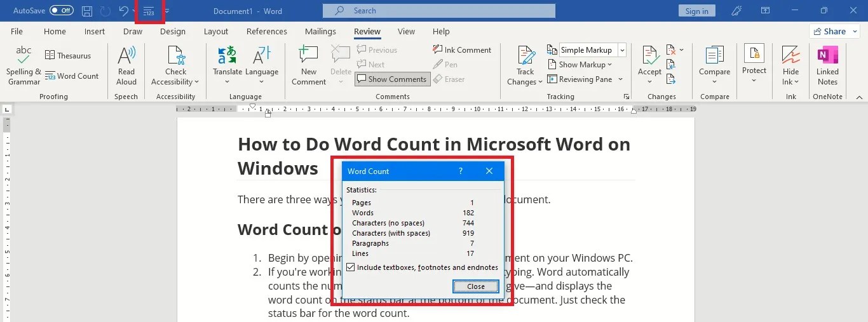Add a New Comment
Image resolution: width=868 pixels, height=322 pixels.
309,66
